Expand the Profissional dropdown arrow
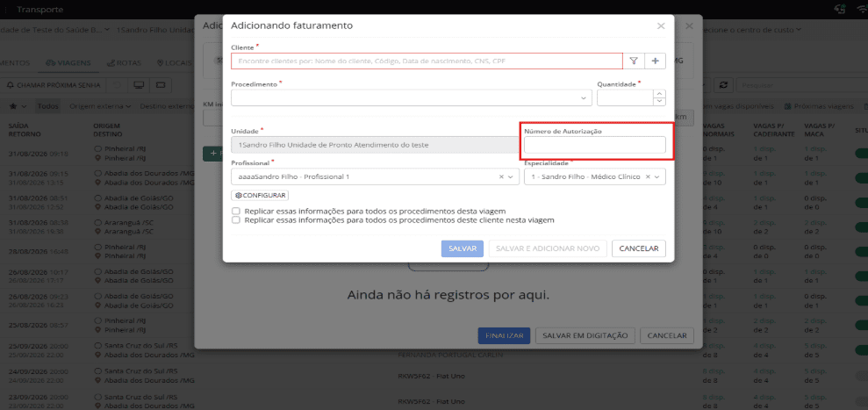This screenshot has width=868, height=410. (x=512, y=176)
